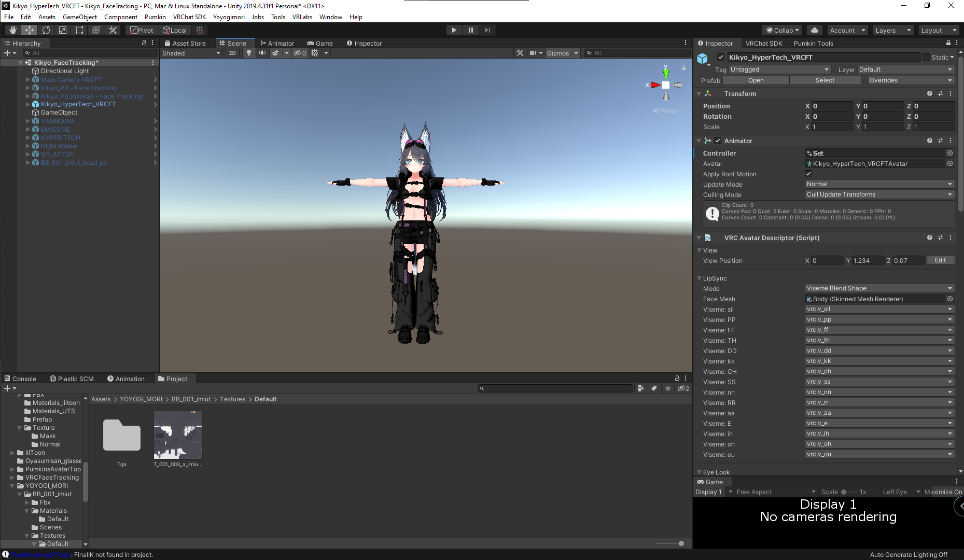Toggle hidden packages visibility in Project
This screenshot has height=560, width=964.
click(683, 388)
